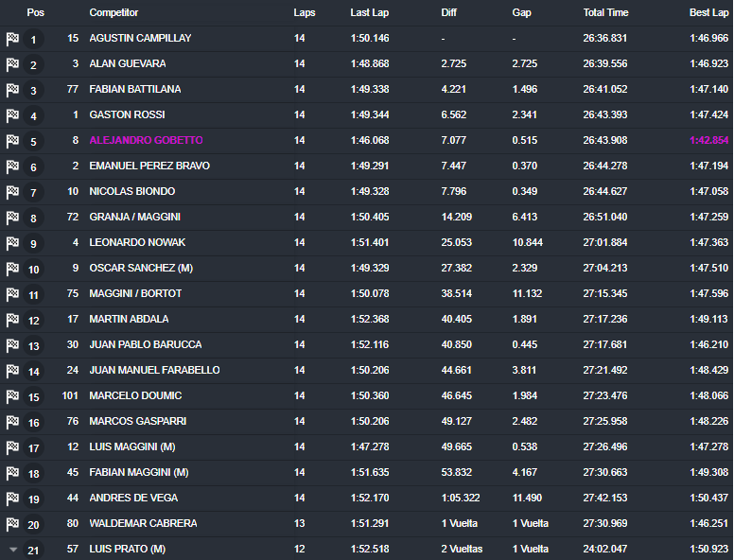Open competitor Fabian Battilana's name
Viewport: 734px width, 560px height.
(x=135, y=89)
